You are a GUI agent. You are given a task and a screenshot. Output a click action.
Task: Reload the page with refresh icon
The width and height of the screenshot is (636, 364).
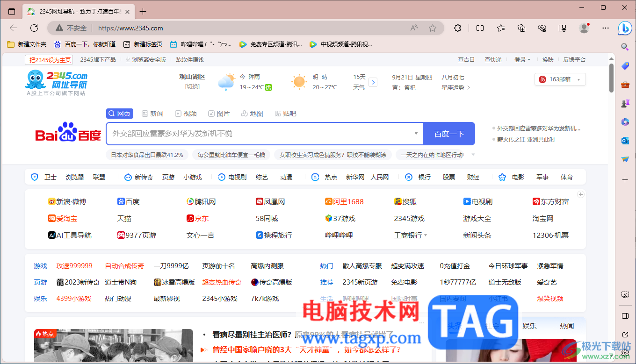pyautogui.click(x=34, y=28)
